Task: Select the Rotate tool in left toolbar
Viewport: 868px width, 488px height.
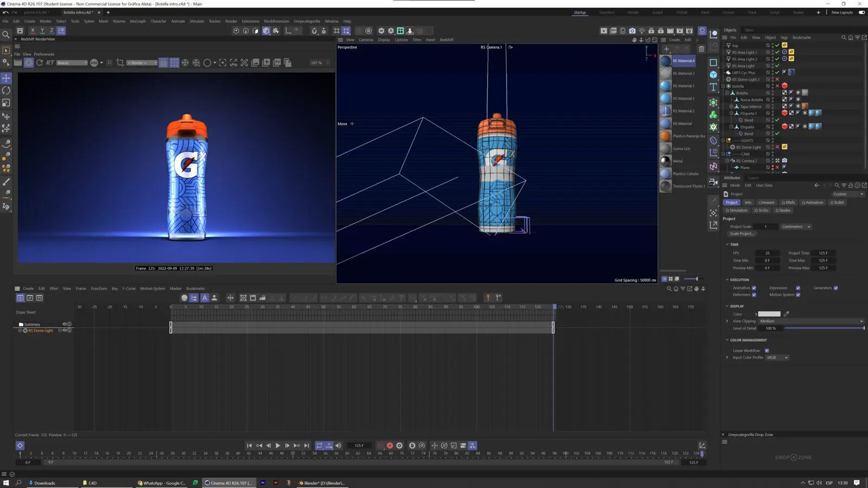Action: [x=6, y=91]
